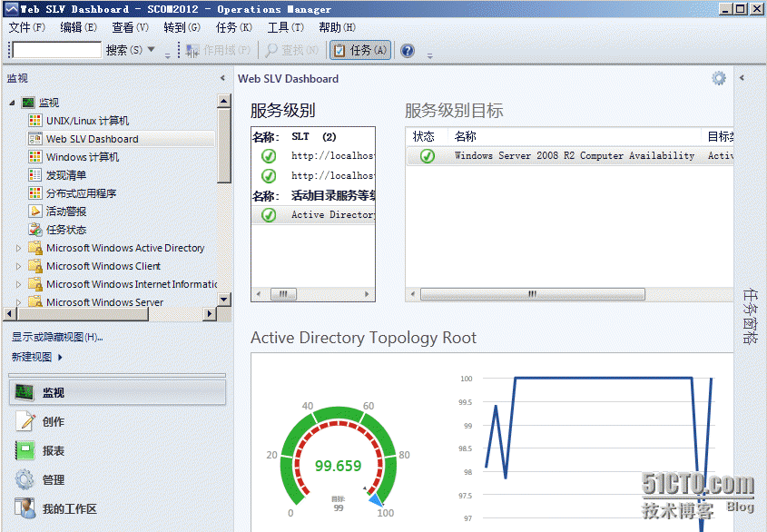Open the 新建视图 submenu arrow

tap(60, 358)
